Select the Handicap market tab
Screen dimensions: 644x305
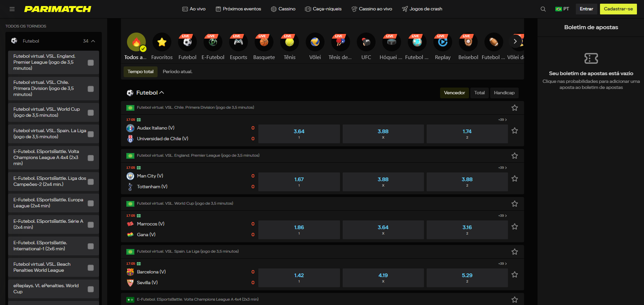pos(504,93)
